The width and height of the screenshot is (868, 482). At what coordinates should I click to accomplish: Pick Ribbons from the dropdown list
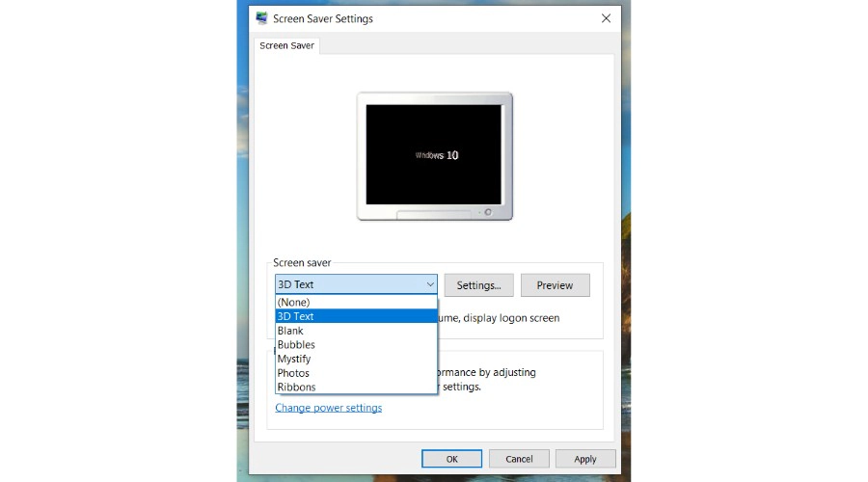click(x=356, y=387)
